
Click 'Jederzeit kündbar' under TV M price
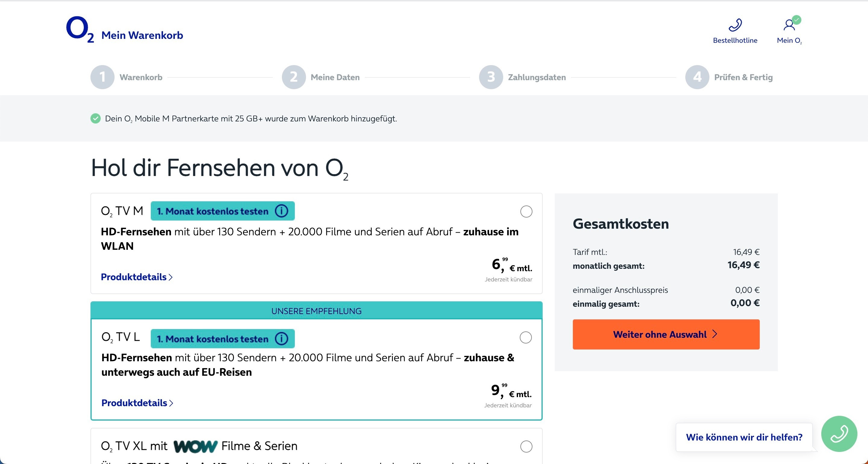point(508,280)
